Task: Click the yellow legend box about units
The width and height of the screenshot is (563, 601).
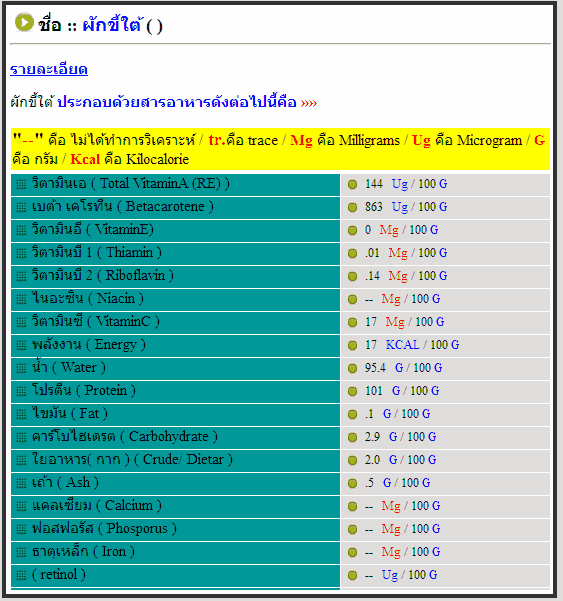Action: (280, 149)
